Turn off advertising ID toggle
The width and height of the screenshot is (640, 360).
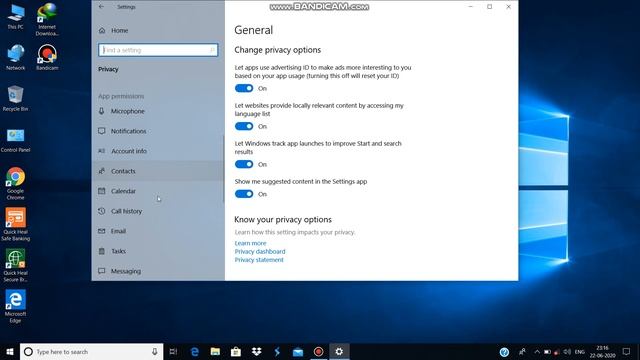click(244, 88)
